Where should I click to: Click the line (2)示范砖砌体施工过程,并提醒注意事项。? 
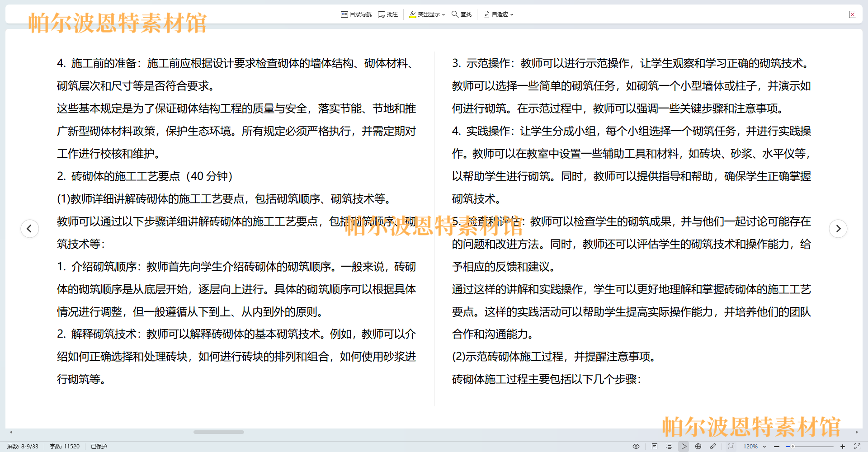pyautogui.click(x=554, y=357)
